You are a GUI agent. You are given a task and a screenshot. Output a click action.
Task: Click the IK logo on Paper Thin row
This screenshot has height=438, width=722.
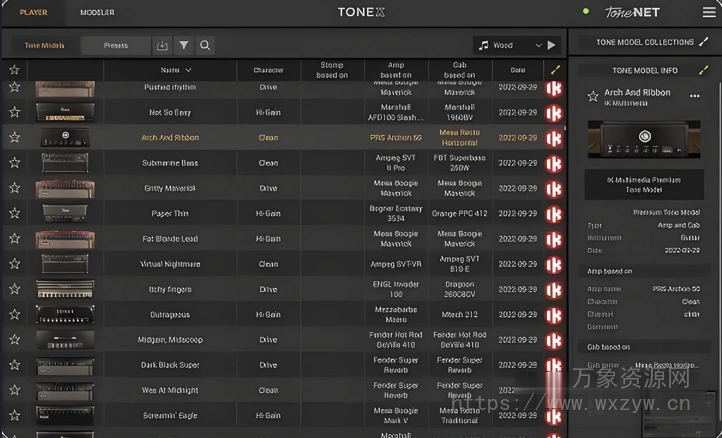(x=554, y=214)
